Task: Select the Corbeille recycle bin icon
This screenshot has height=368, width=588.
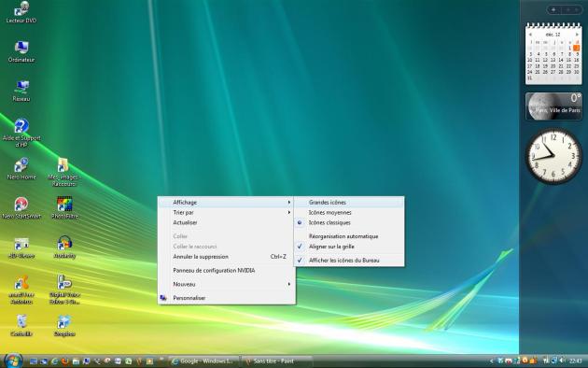Action: (21, 325)
